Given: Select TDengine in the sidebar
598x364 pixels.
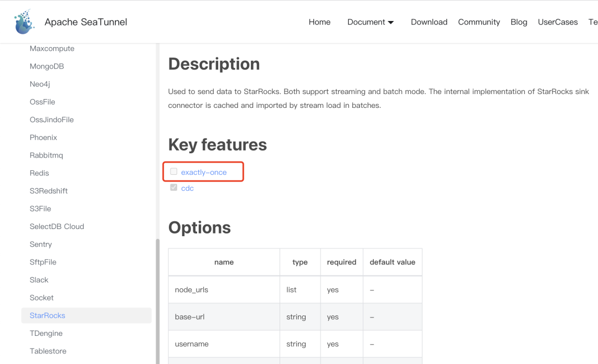Looking at the screenshot, I should [x=46, y=333].
